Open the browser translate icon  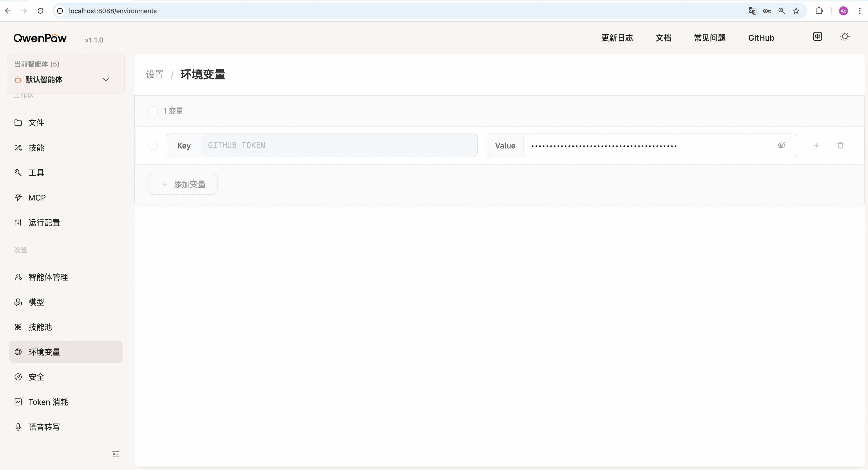pos(752,11)
